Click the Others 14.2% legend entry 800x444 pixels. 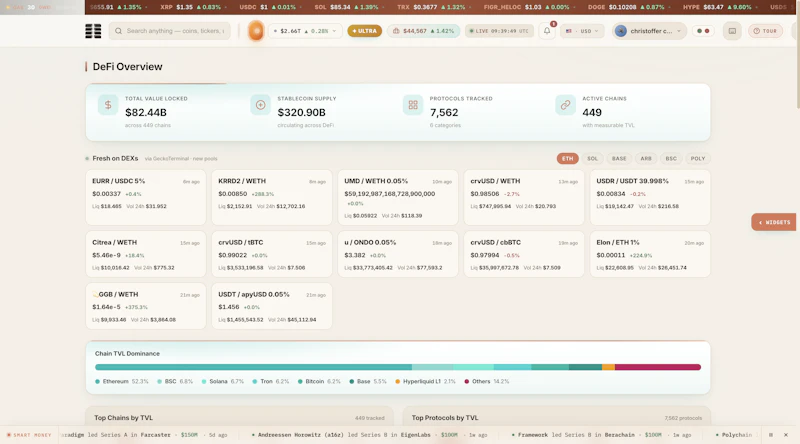[486, 381]
